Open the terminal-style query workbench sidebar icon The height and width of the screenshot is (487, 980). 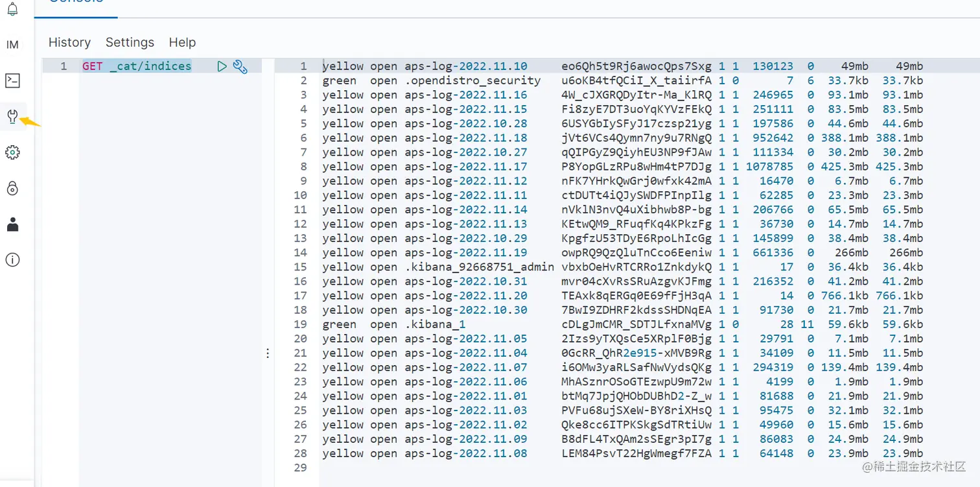coord(12,80)
